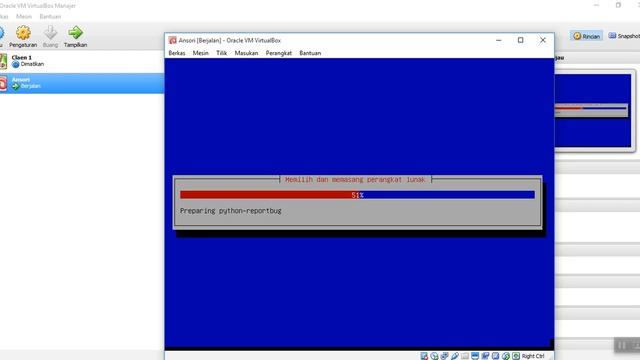Click the 51% installation progress bar

pos(357,195)
